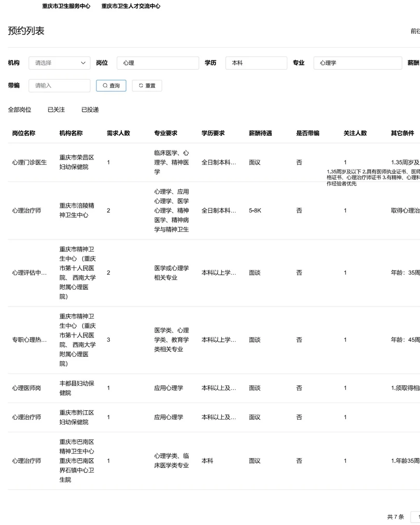This screenshot has height=525, width=420.
Task: Click the magnifier icon on the 查询 button
Action: click(104, 86)
